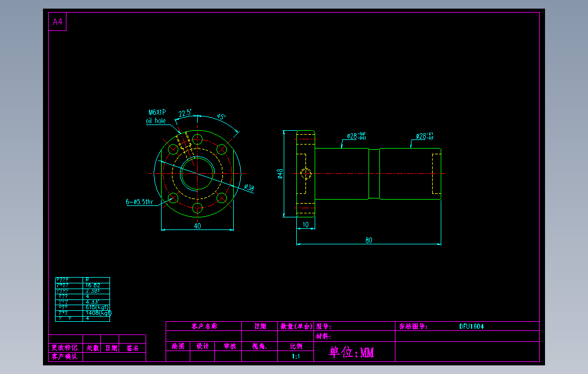This screenshot has height=374, width=588.
Task: Select the 签名 revision cell
Action: (x=132, y=348)
